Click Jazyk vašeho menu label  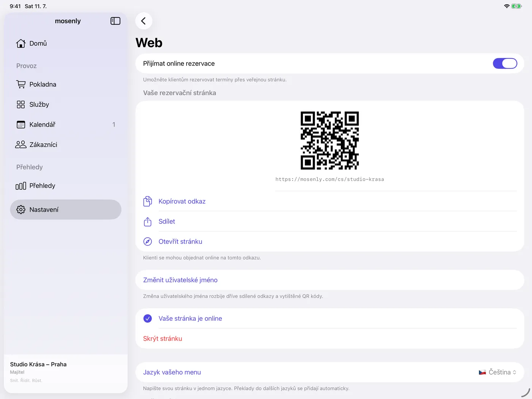pyautogui.click(x=172, y=372)
